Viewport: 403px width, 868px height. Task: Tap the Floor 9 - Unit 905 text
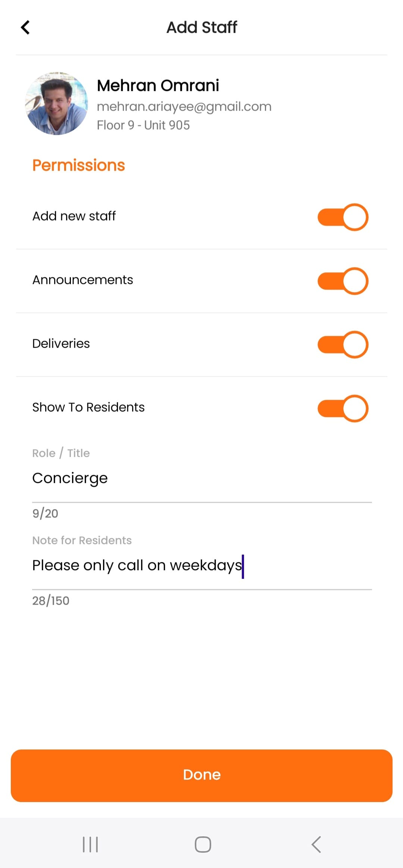[x=143, y=125]
